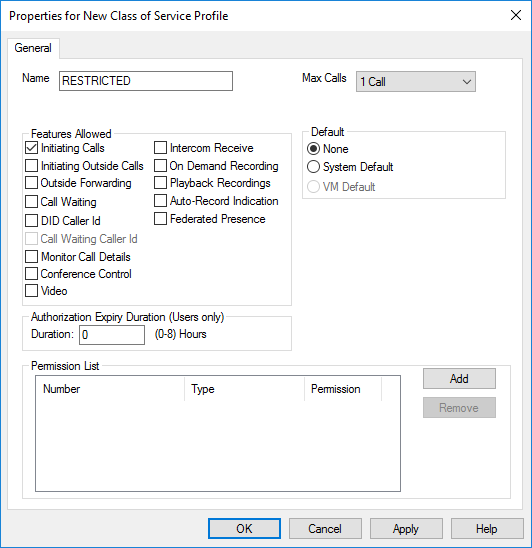Focus the Name text field
Screen dimensions: 532x548
(x=146, y=81)
